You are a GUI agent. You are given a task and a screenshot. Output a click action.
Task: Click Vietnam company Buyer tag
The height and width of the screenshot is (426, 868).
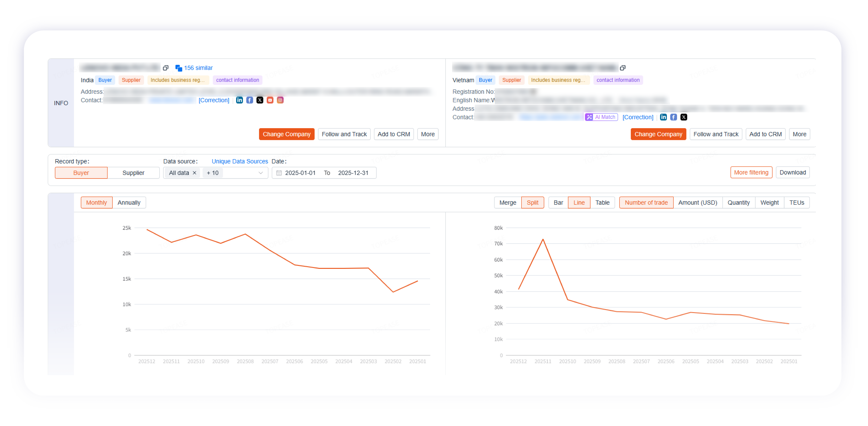pos(485,80)
